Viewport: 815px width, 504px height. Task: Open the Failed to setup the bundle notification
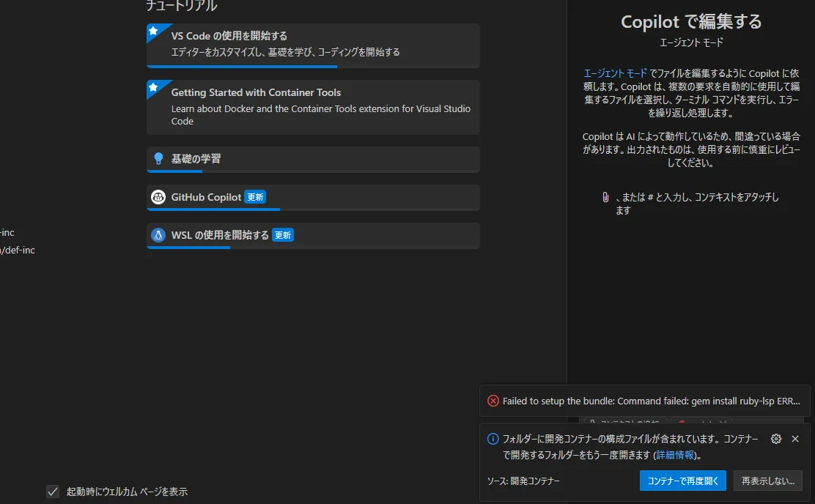(x=644, y=401)
